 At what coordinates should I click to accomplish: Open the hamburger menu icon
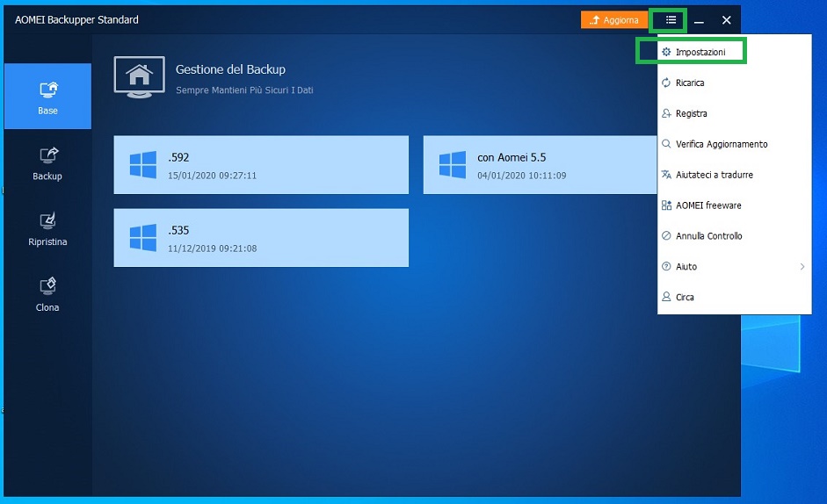671,20
